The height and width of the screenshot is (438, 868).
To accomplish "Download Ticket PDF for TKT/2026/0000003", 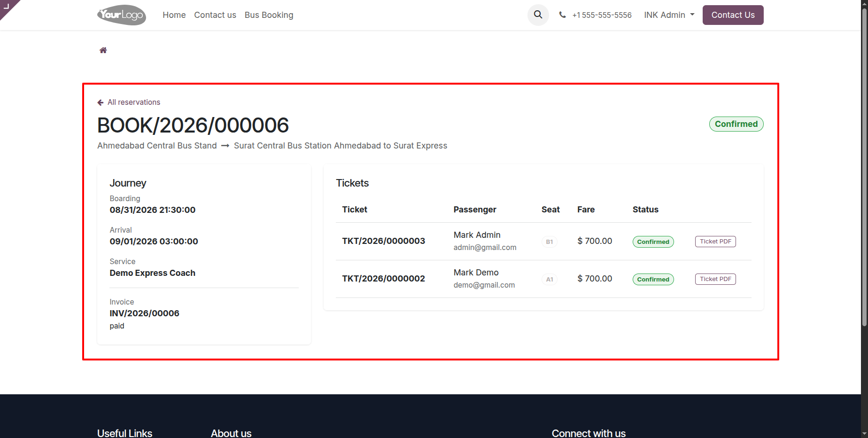I will pyautogui.click(x=715, y=242).
